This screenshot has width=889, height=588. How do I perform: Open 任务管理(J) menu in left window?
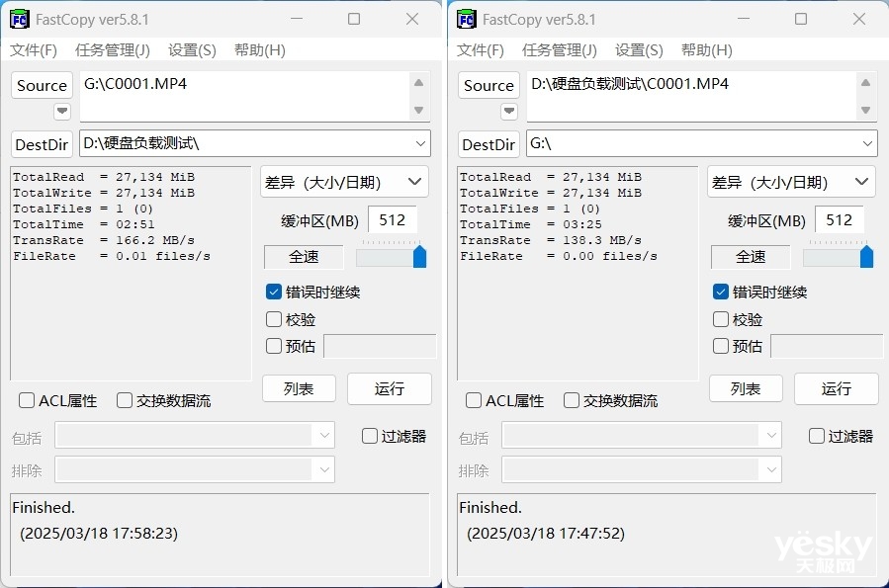(113, 50)
